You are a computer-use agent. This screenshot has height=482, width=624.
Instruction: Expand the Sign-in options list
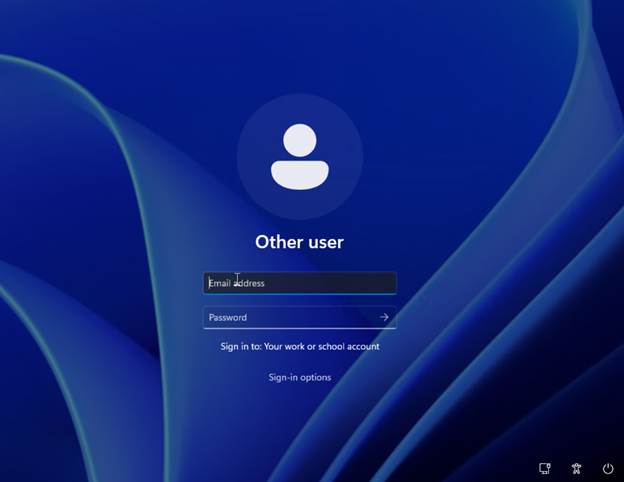click(x=300, y=377)
